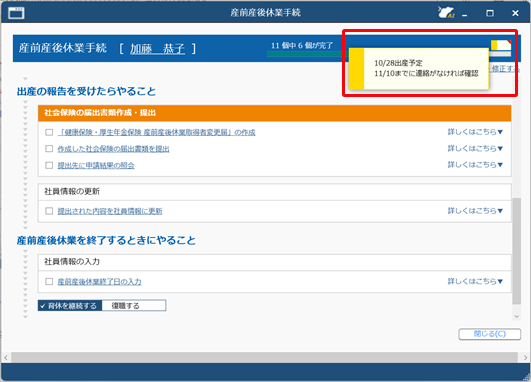Click the vertical scrollbar thumb
Viewport: 531px width, 382px height.
(x=516, y=251)
